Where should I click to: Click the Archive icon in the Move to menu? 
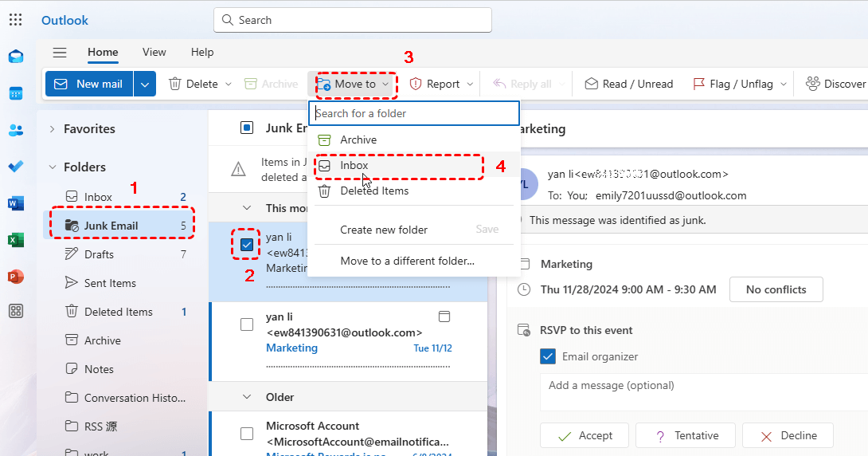(x=324, y=140)
